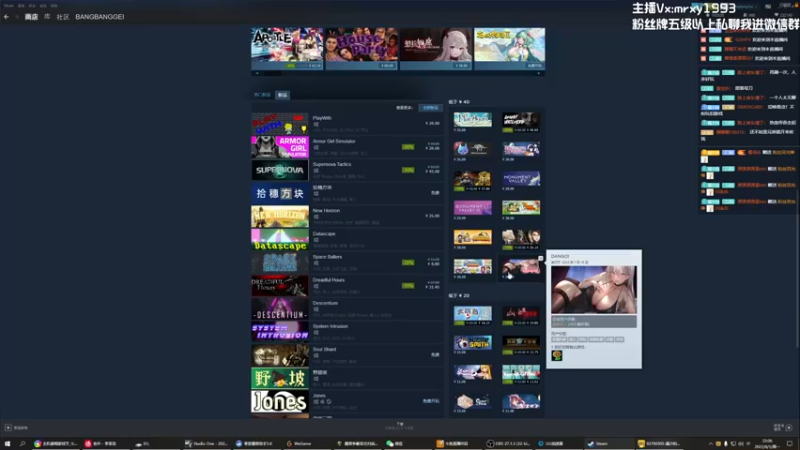Click the carousel left scroll arrow
Screen dimensions: 800x450
pyautogui.click(x=257, y=73)
